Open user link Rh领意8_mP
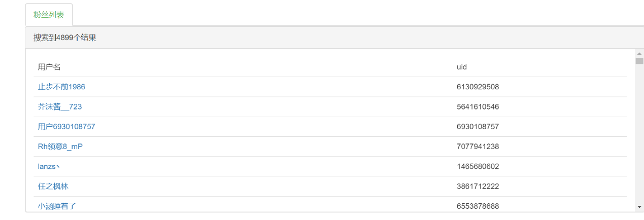Viewport: 644px width, 220px height. tap(60, 146)
